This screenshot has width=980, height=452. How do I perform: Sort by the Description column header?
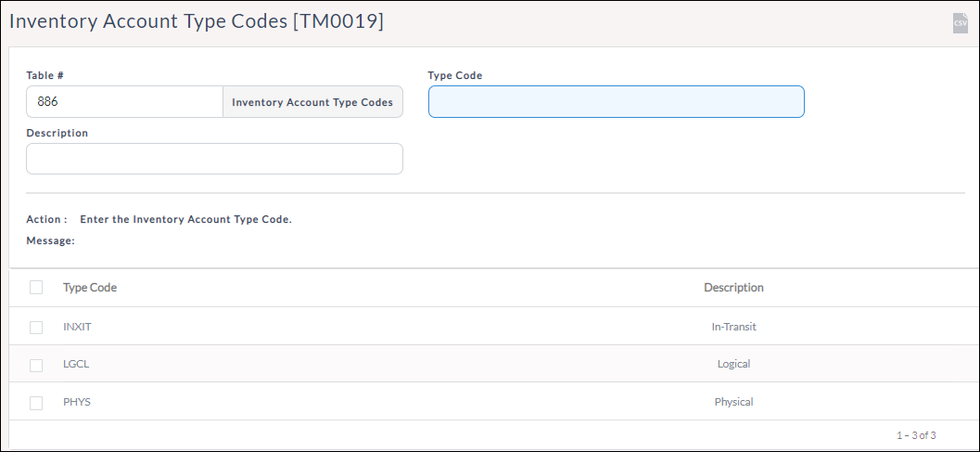[x=733, y=288]
